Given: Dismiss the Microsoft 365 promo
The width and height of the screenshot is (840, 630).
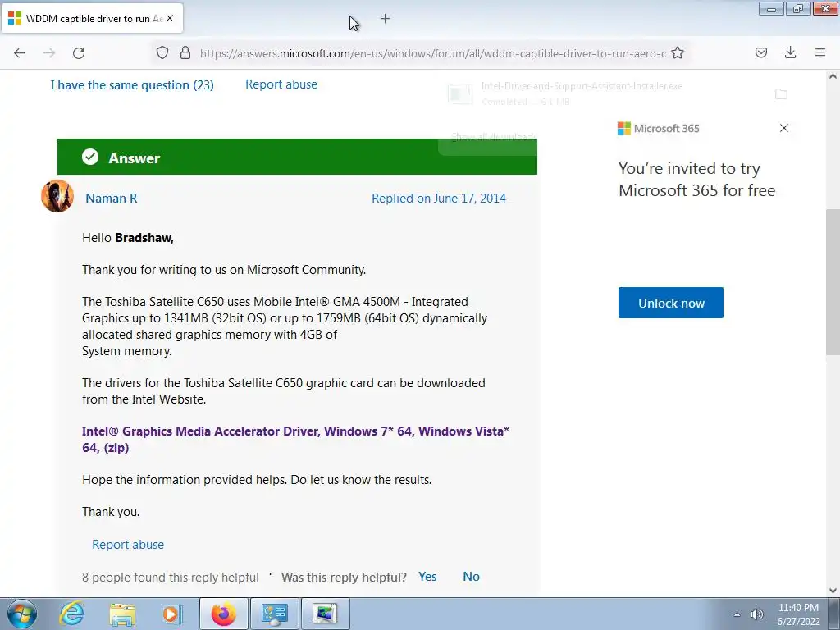Looking at the screenshot, I should 784,128.
